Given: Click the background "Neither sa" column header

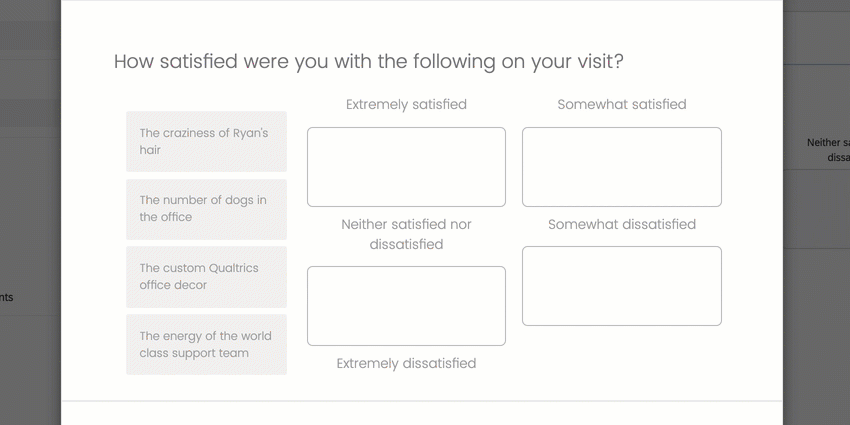Looking at the screenshot, I should pos(827,143).
